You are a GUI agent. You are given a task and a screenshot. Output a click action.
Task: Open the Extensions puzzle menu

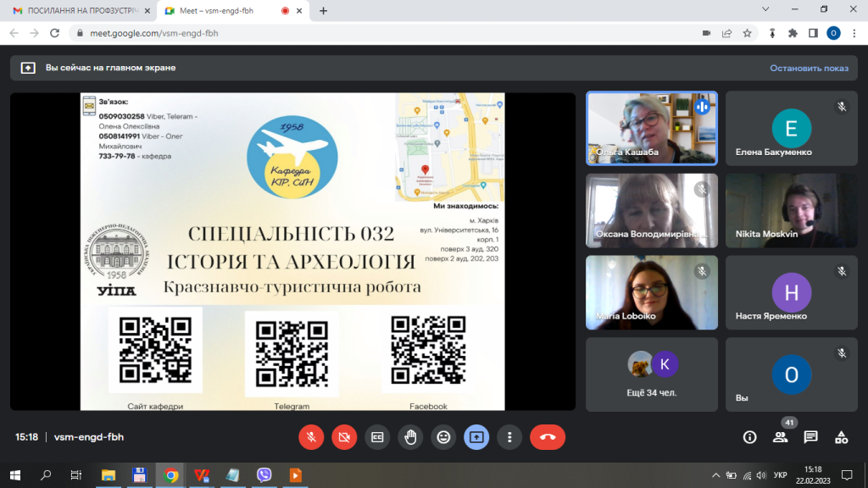click(793, 33)
